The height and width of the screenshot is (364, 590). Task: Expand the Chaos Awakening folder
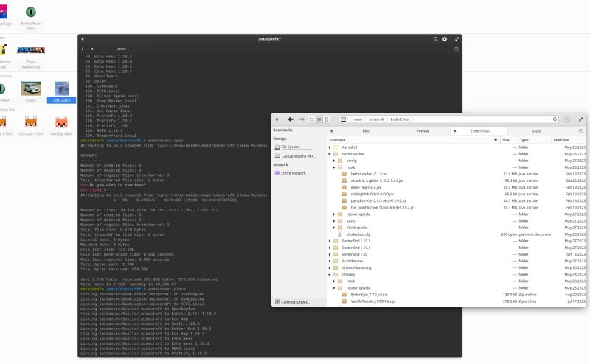[x=330, y=267]
